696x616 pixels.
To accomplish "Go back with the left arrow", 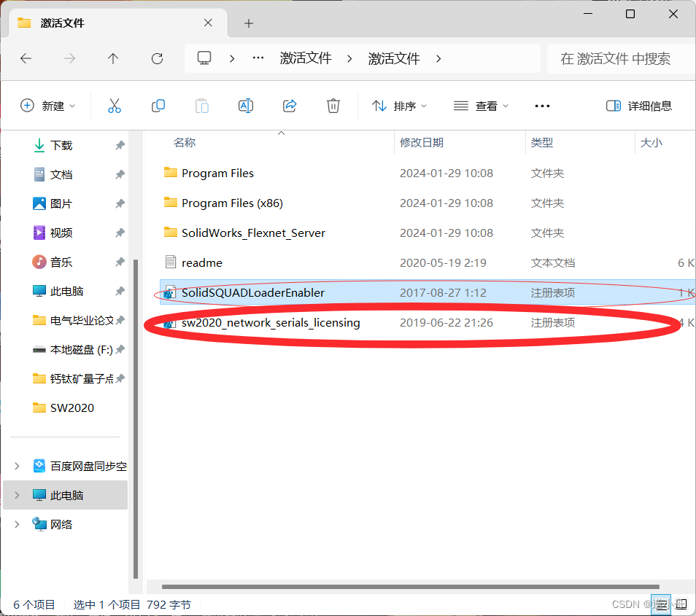I will point(26,58).
